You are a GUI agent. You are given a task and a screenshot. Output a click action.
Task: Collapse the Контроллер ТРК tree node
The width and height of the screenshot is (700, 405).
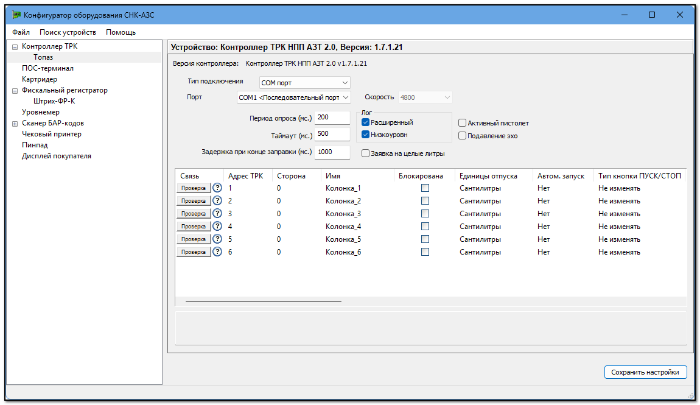coord(15,47)
